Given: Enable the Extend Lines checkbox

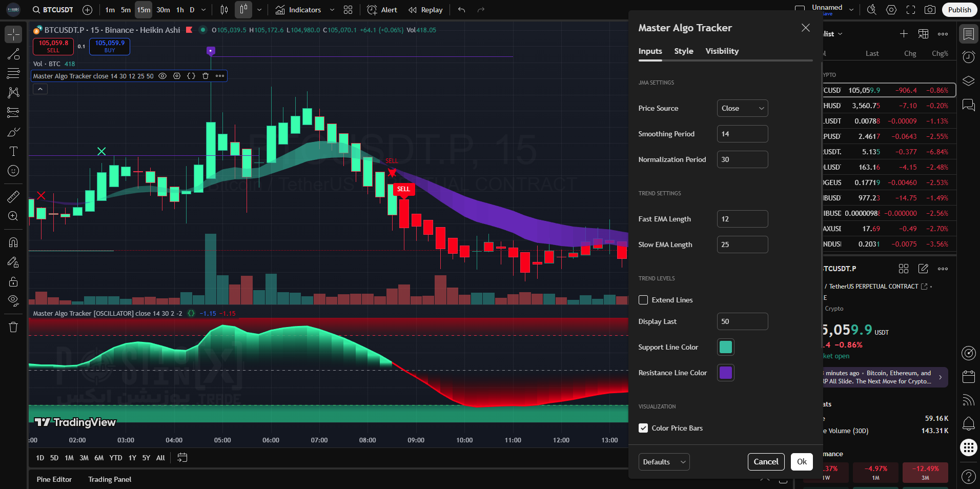Looking at the screenshot, I should coord(643,300).
